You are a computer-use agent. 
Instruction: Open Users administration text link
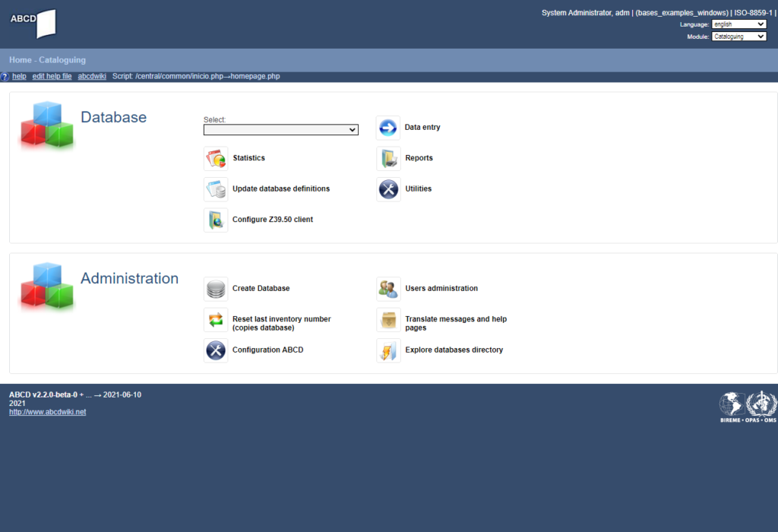441,288
